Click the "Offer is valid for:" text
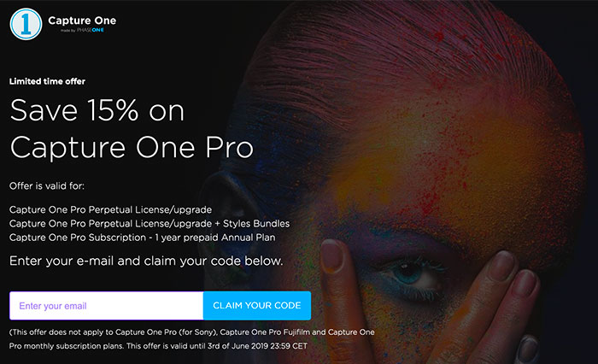The image size is (598, 364). [x=47, y=185]
